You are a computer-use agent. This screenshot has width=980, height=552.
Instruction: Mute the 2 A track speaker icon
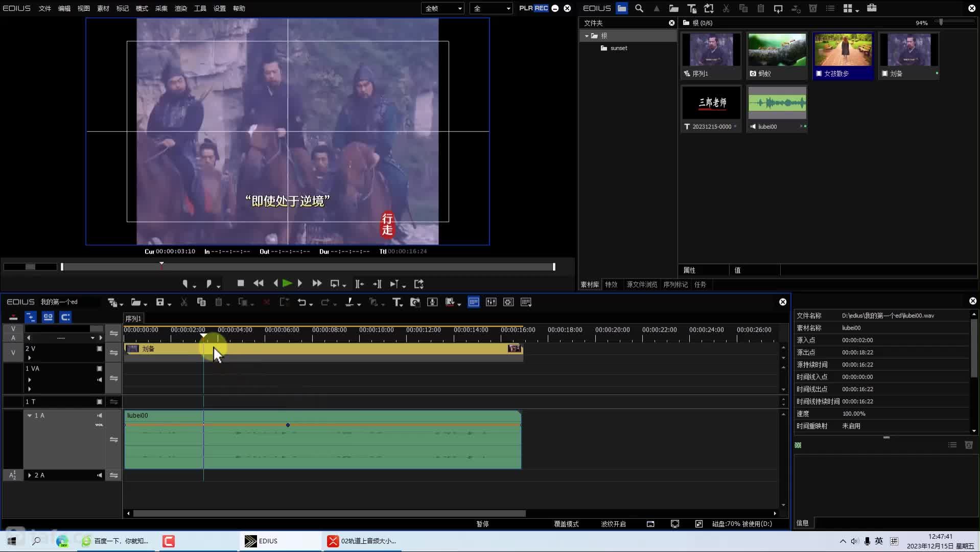coord(99,475)
